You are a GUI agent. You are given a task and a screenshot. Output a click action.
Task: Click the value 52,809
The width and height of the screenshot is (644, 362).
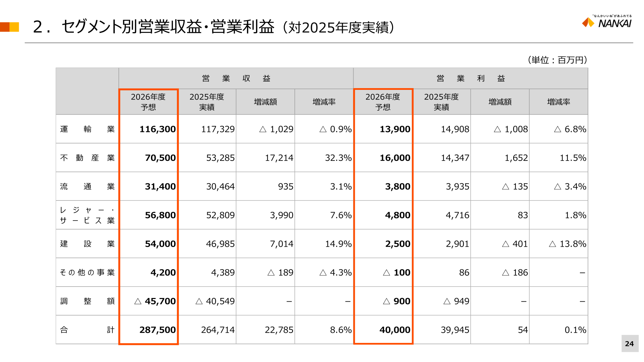tap(220, 215)
